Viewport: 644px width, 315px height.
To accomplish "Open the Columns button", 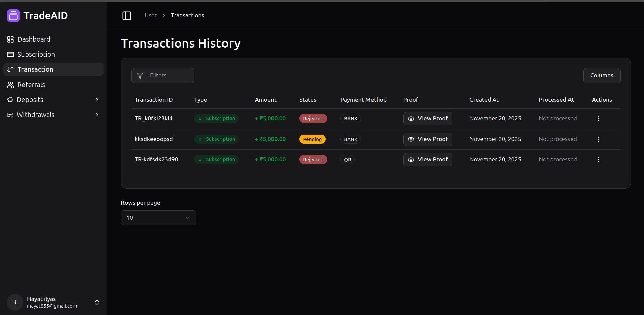I will click(x=602, y=75).
